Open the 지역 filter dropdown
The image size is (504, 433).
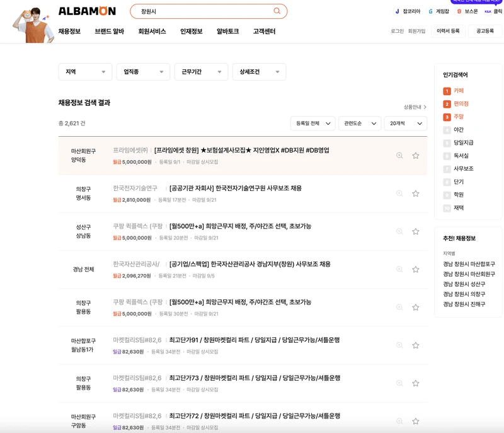84,72
